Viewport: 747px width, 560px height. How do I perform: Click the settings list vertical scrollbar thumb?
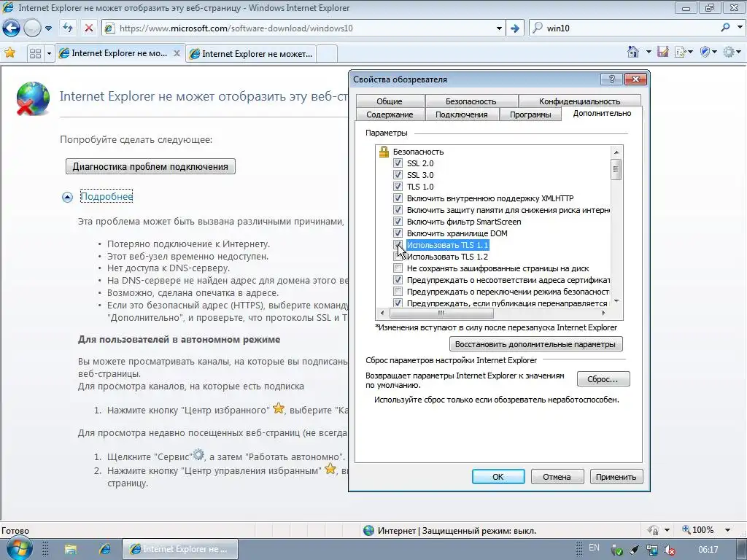(616, 169)
